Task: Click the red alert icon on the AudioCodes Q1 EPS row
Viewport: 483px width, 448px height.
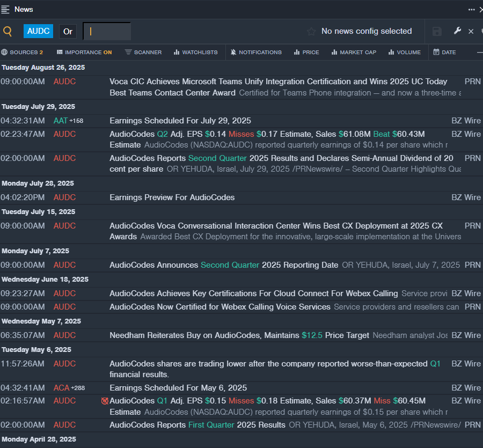Action: (105, 401)
